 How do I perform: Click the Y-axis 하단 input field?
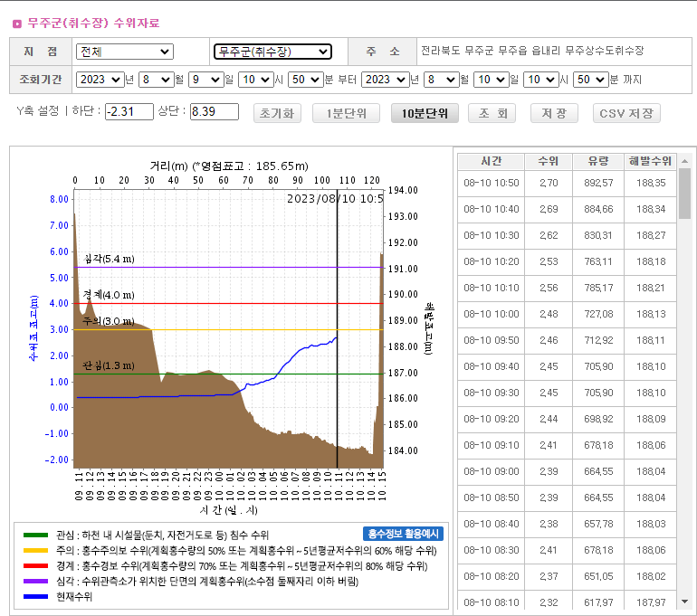coord(129,112)
